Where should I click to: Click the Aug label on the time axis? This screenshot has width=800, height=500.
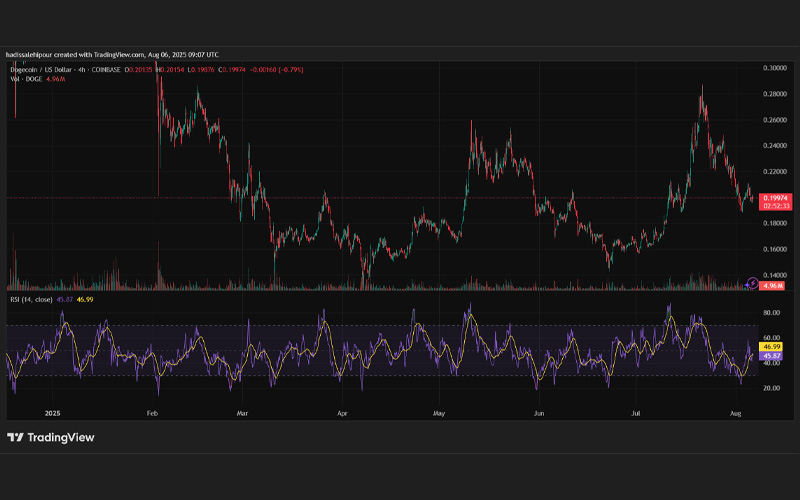pos(735,413)
